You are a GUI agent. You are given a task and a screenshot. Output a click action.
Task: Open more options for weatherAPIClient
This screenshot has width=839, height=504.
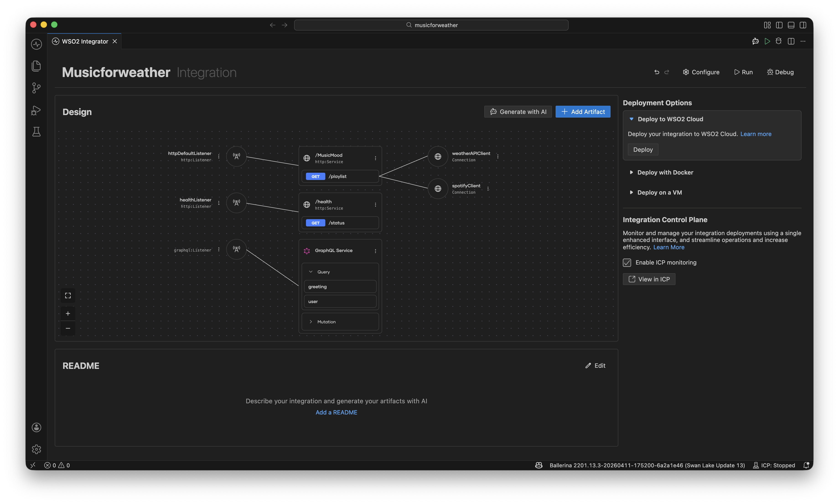[497, 156]
